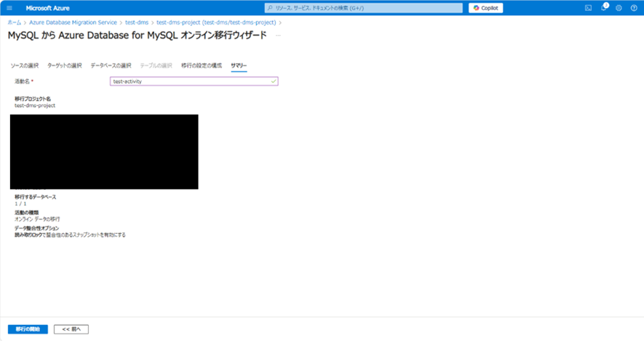Screen dimensions: 644x357
Task: Open test-dms-project breadcrumb link
Action: click(216, 23)
